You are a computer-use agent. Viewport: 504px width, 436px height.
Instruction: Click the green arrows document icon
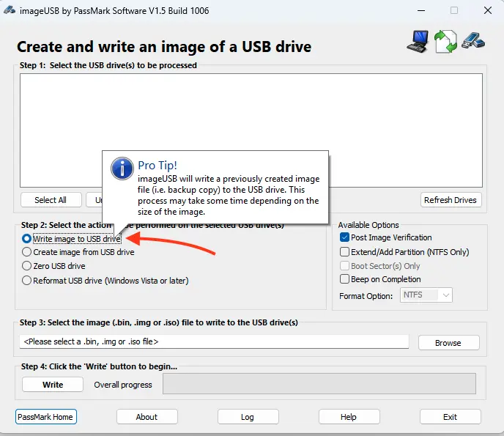[445, 41]
